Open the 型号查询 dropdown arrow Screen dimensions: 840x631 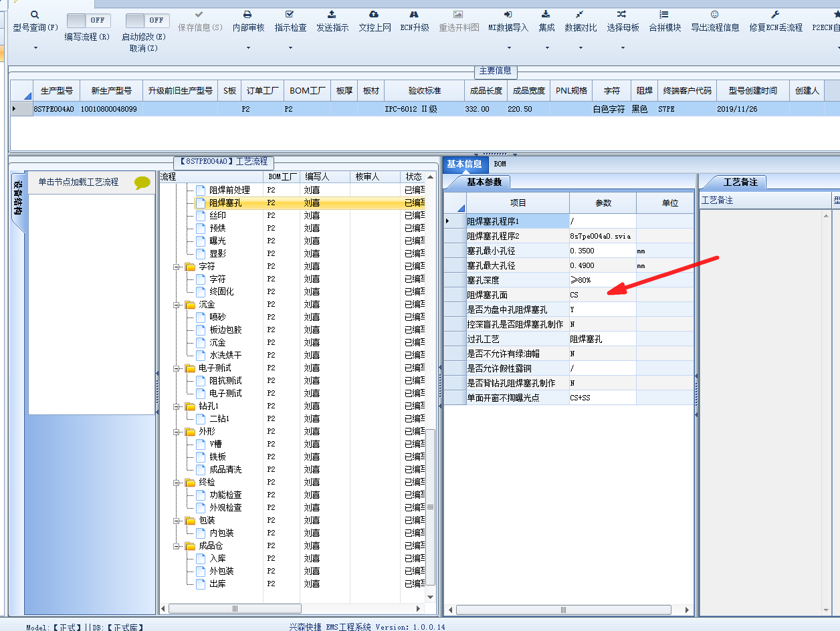point(35,47)
